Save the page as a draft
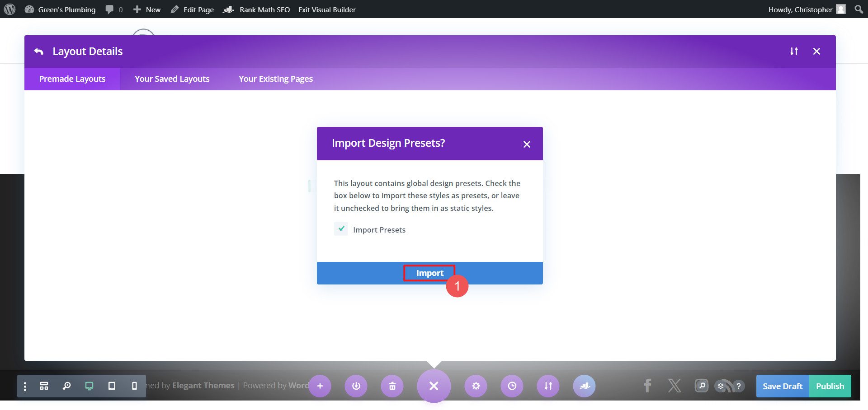 pyautogui.click(x=782, y=386)
